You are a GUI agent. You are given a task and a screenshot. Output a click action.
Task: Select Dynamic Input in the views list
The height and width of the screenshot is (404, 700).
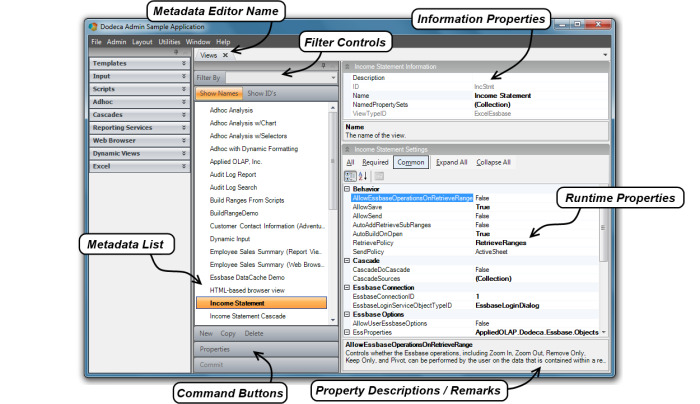tap(230, 239)
